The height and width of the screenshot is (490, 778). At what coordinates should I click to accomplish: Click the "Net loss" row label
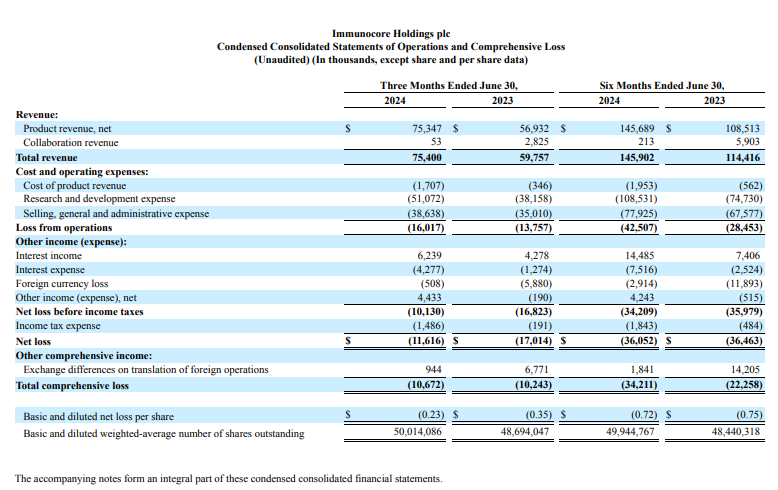tap(33, 342)
